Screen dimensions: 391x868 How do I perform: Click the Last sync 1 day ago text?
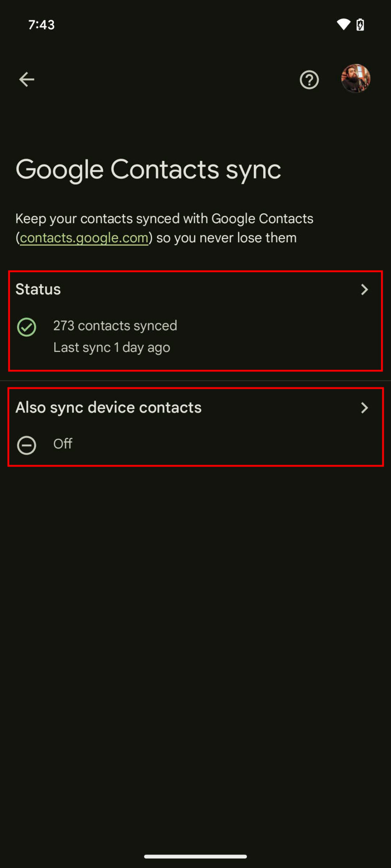click(x=111, y=347)
